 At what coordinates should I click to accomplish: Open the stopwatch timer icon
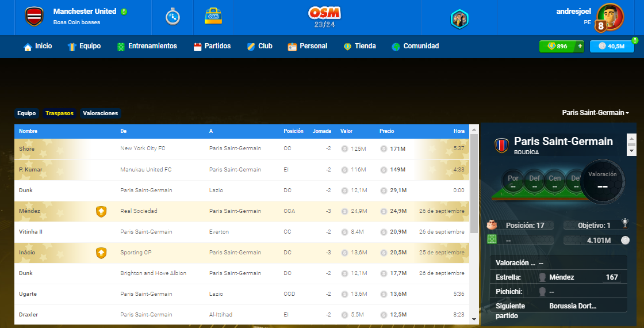coord(172,17)
